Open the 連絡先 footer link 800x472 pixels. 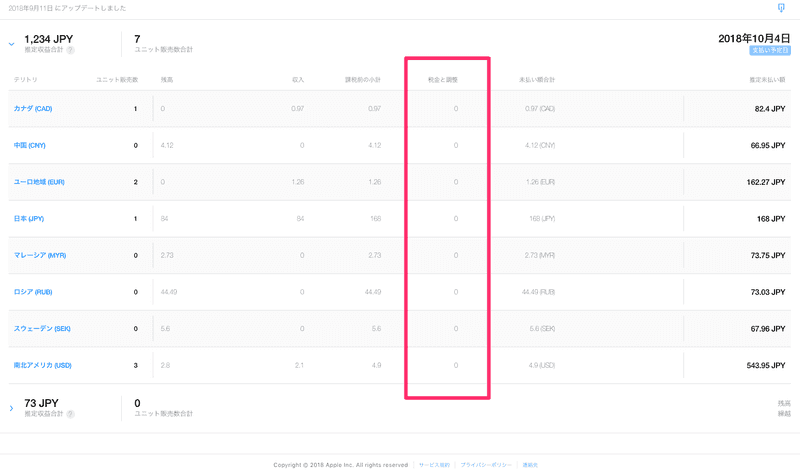[x=530, y=465]
